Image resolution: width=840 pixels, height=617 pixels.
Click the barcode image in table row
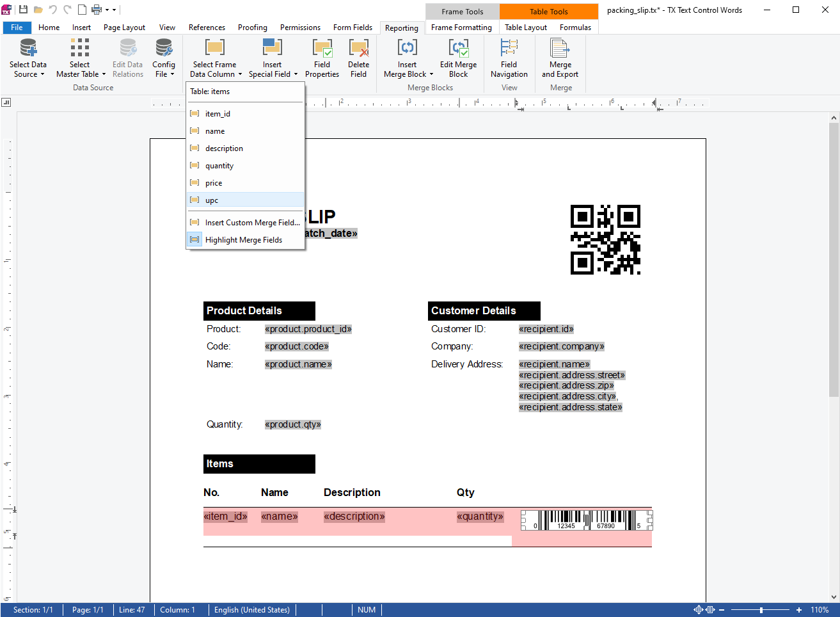pyautogui.click(x=587, y=520)
